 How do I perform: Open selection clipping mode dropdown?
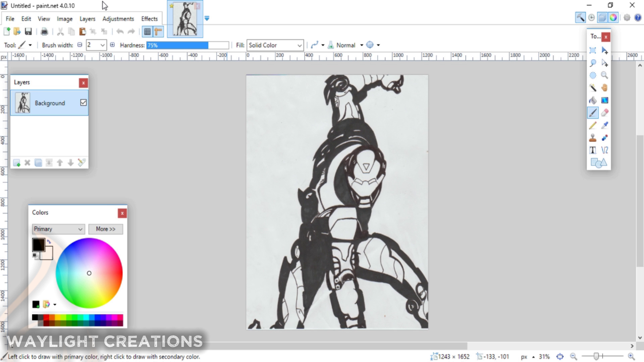[x=378, y=45]
